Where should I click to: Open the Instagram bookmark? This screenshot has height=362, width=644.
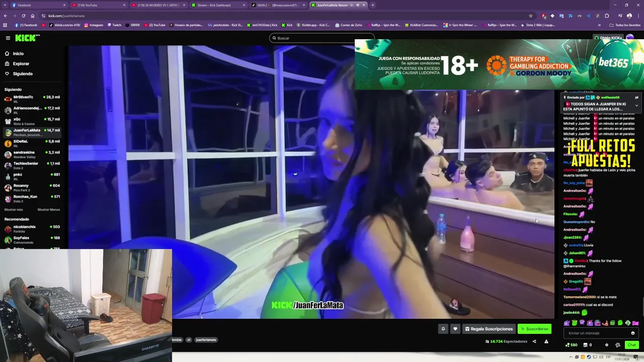click(94, 25)
